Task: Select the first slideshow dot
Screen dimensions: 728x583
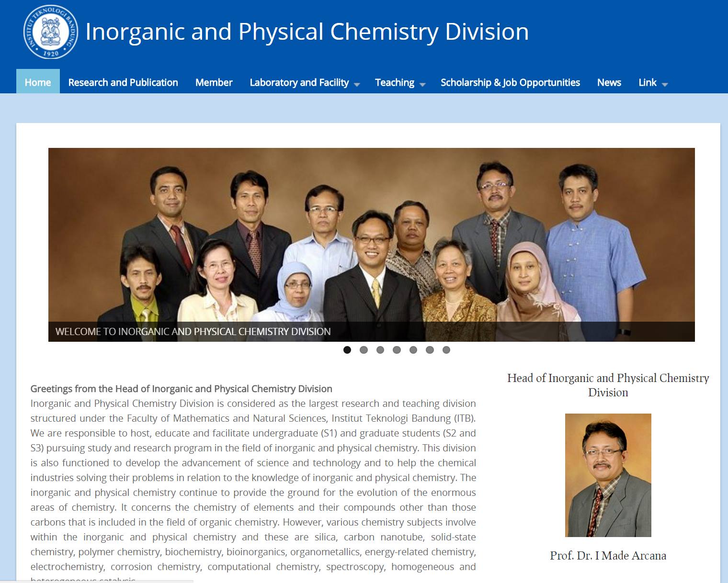Action: [347, 350]
